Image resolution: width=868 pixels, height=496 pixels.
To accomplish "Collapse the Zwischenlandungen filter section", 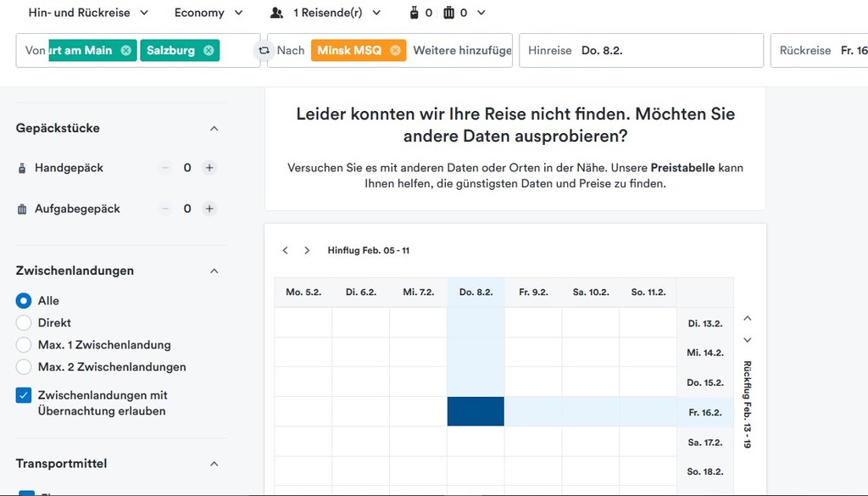I will tap(214, 271).
